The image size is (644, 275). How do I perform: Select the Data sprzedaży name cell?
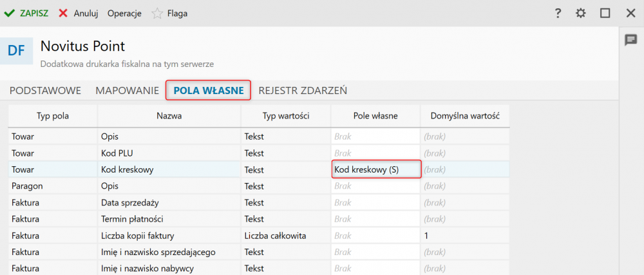click(x=169, y=202)
